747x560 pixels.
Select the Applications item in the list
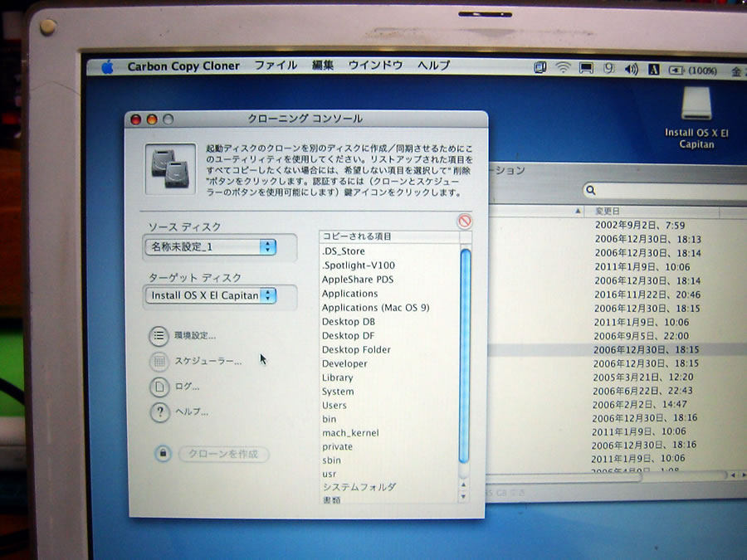point(349,294)
